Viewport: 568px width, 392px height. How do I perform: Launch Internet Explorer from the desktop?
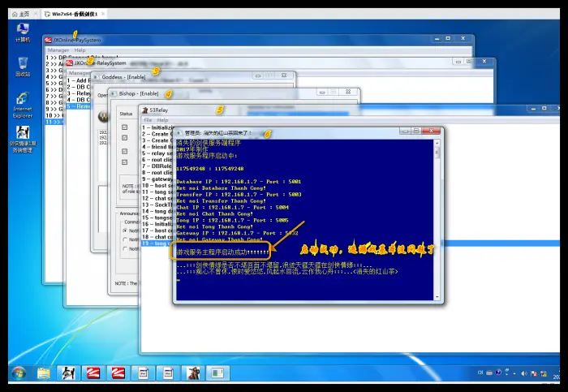(22, 101)
